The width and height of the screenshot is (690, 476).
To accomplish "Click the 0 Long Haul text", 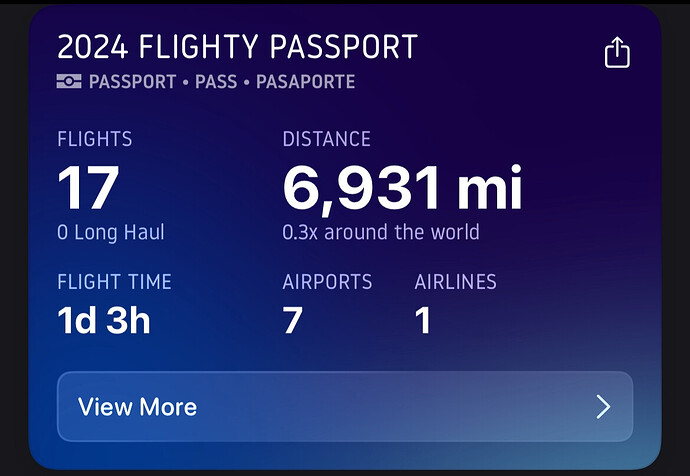I will tap(111, 233).
